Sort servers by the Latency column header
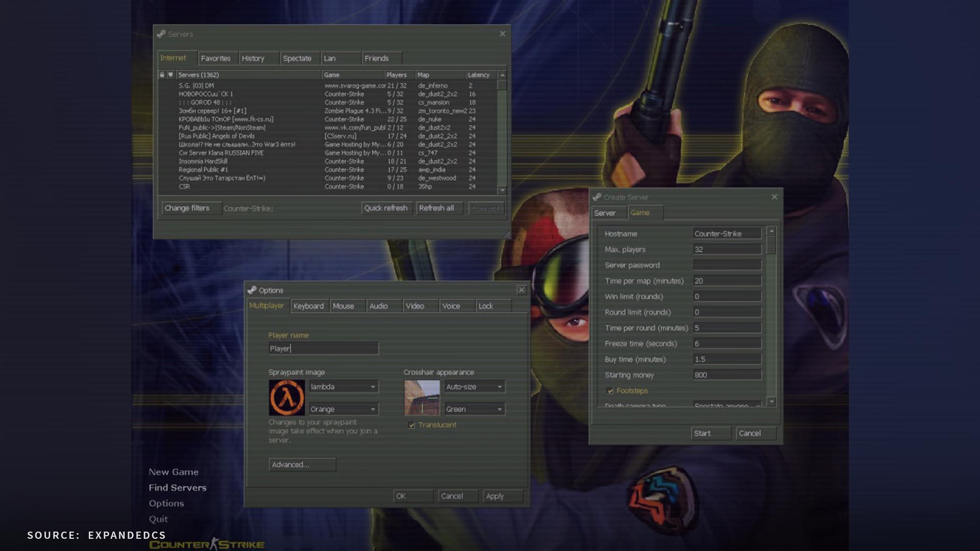Image resolution: width=980 pixels, height=551 pixels. coord(481,75)
